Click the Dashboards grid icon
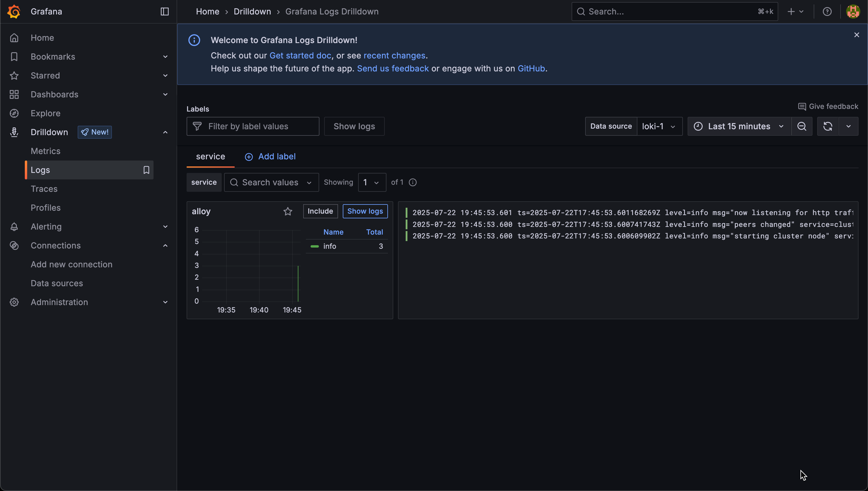Image resolution: width=868 pixels, height=491 pixels. [x=14, y=94]
